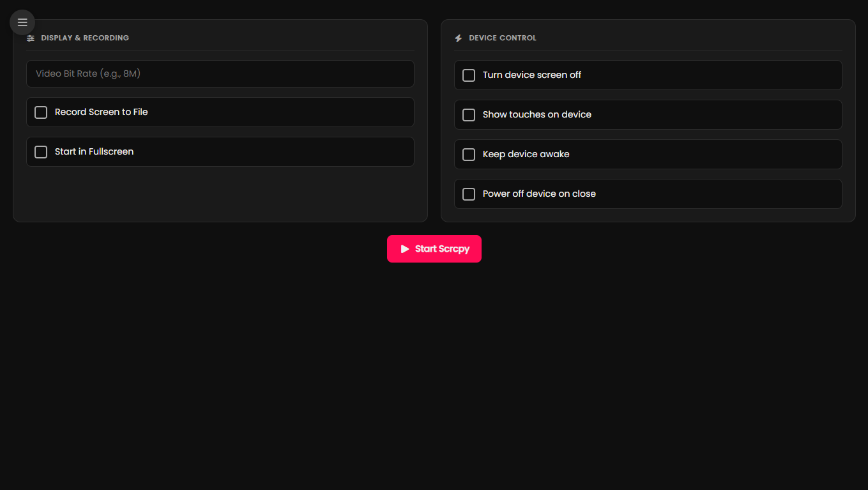This screenshot has width=868, height=490.
Task: Click the Start Scrcpy button
Action: click(x=434, y=249)
